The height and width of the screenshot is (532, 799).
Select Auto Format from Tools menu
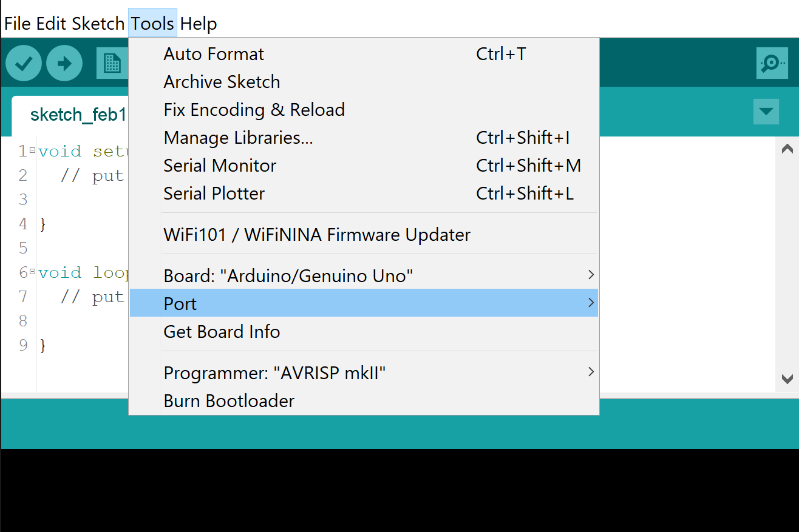(x=214, y=54)
